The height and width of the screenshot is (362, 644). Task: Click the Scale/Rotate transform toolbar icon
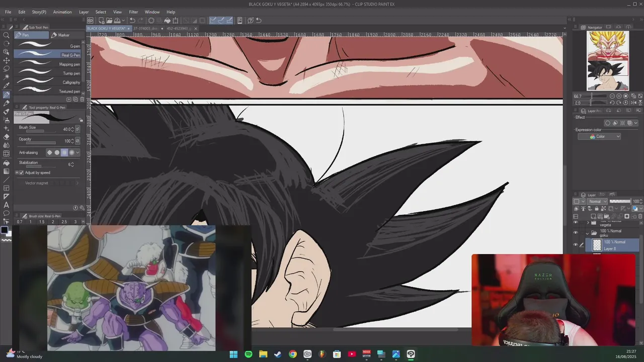tap(176, 21)
